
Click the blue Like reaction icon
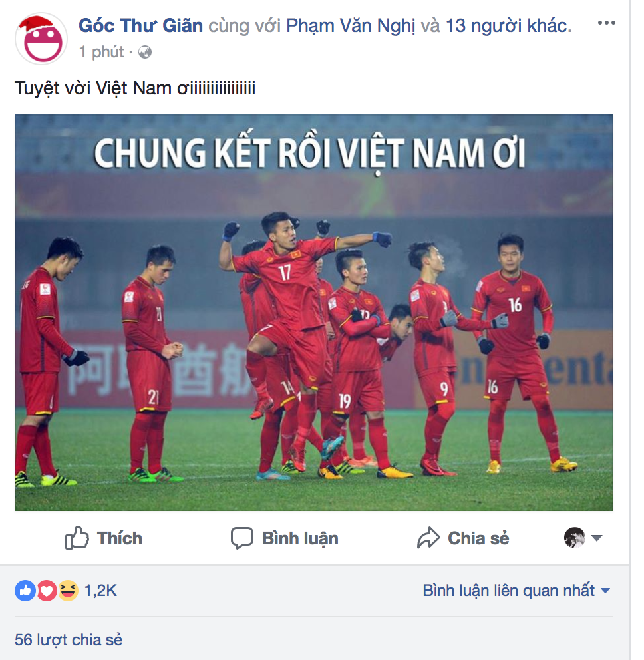click(x=25, y=591)
